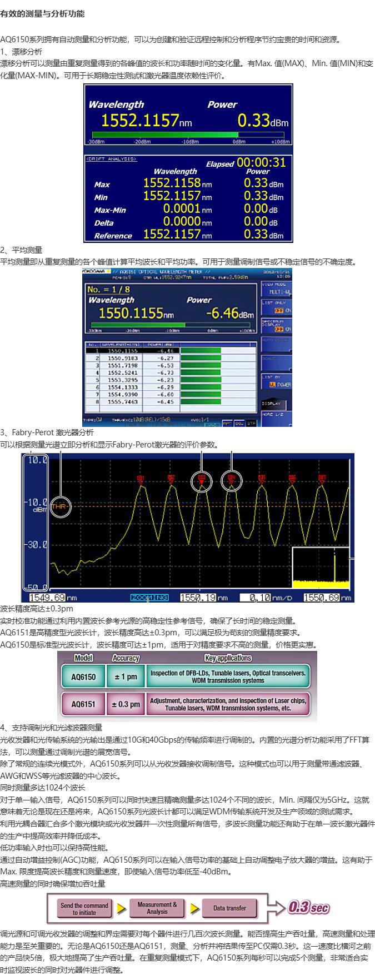375x980 pixels.
Task: Click circled peak marker 003
Action: point(202,481)
